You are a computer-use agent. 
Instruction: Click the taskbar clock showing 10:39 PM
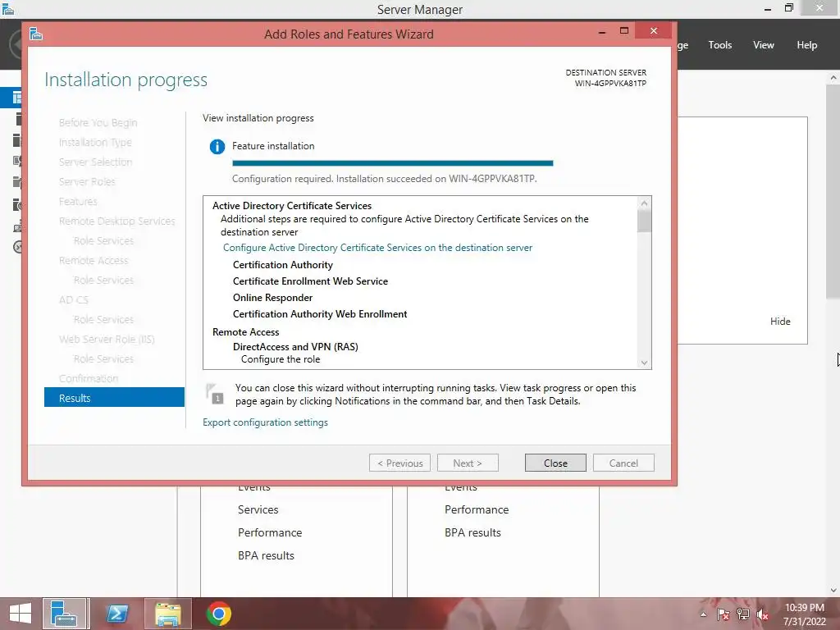pos(805,614)
